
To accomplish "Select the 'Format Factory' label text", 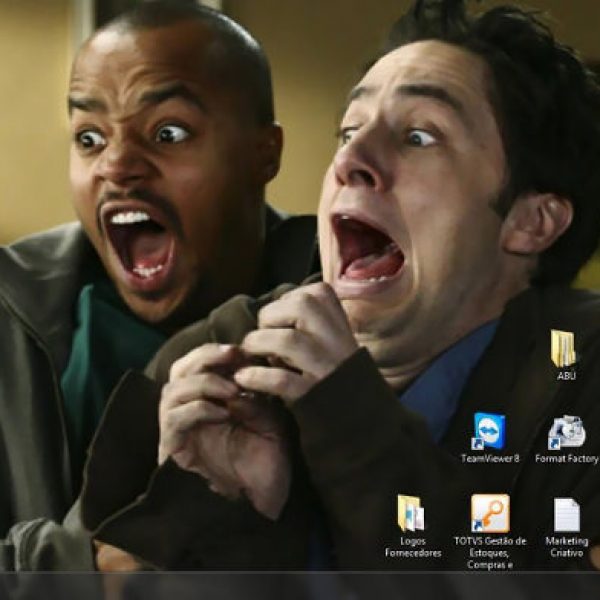I will point(566,458).
